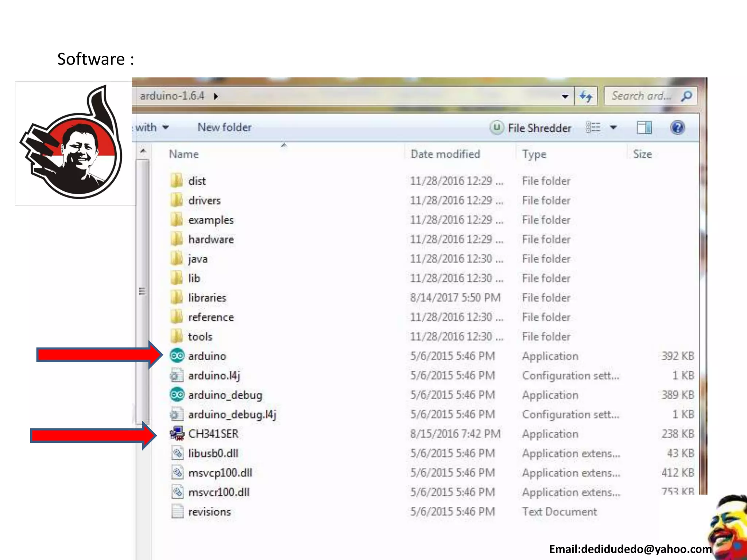Sort by the Name column header

point(184,154)
